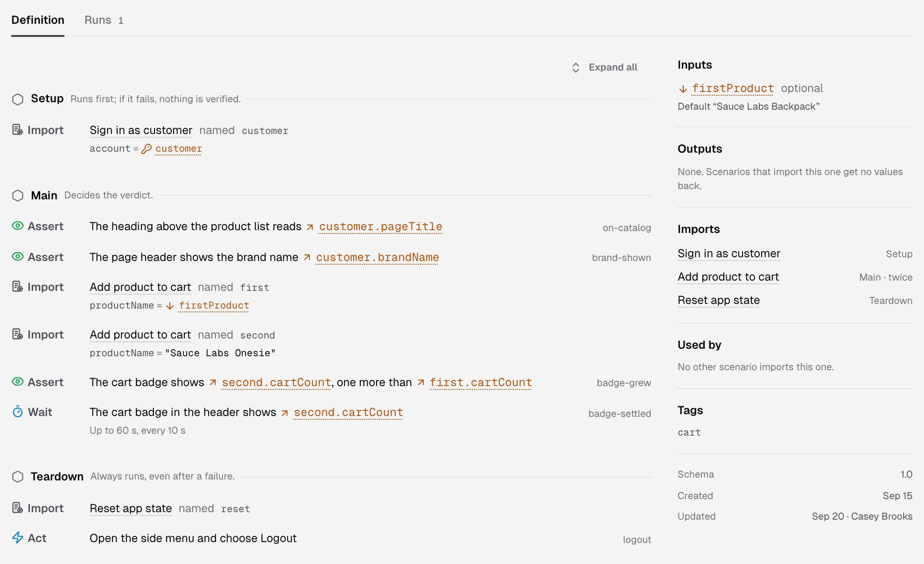Click the Import icon for the step named first

click(17, 287)
